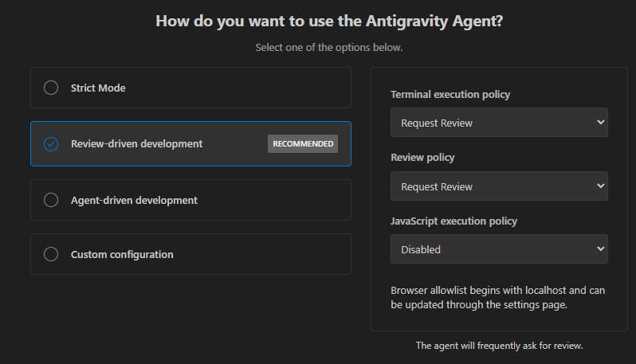636x364 pixels.
Task: Click the "Review-driven development" option text
Action: tap(136, 144)
